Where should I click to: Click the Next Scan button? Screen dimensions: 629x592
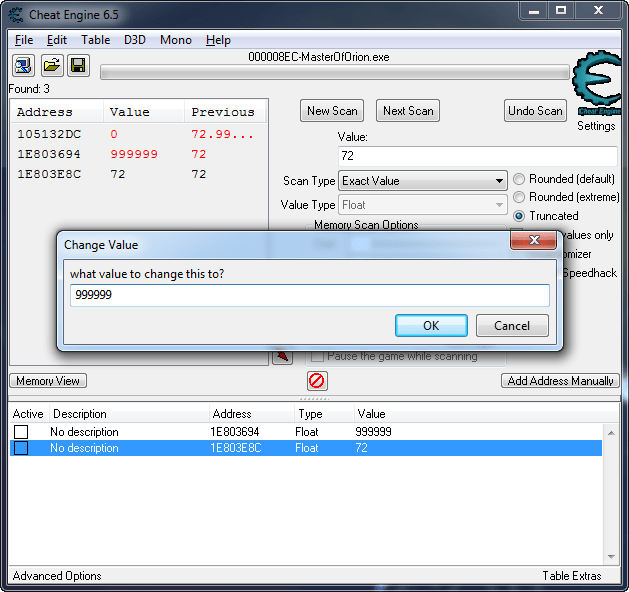tap(408, 111)
